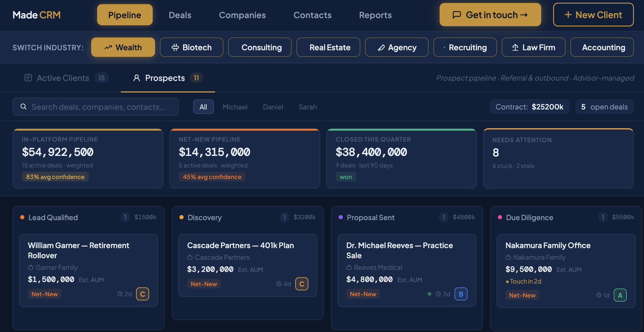Screen dimensions: 644x332
Task: Open the Companies page
Action: click(x=242, y=15)
